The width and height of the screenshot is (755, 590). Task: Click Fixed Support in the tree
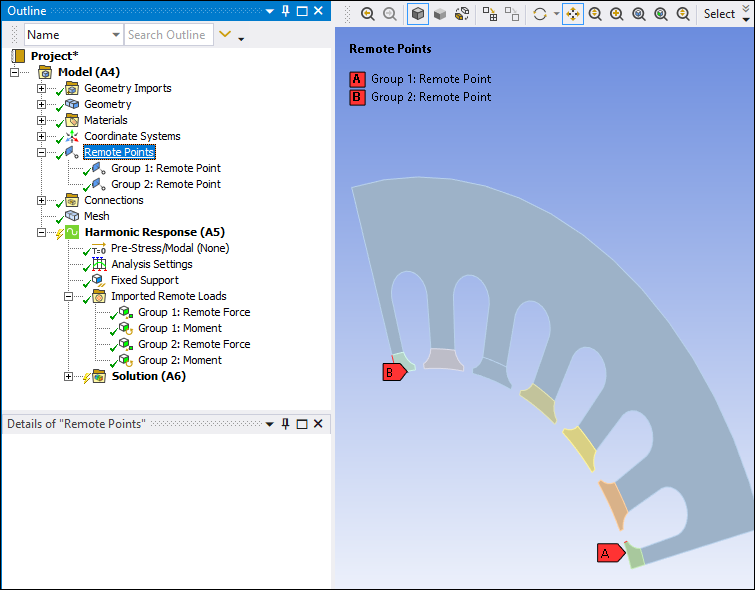[x=144, y=280]
